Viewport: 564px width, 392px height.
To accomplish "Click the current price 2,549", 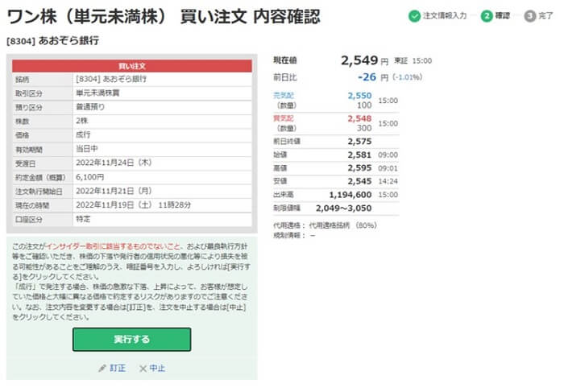I will pos(359,60).
